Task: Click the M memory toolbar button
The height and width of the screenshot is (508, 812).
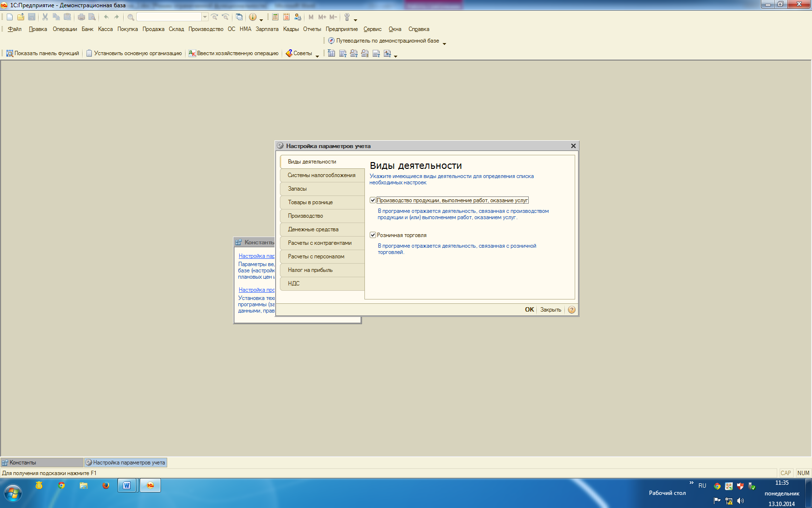Action: pyautogui.click(x=311, y=17)
